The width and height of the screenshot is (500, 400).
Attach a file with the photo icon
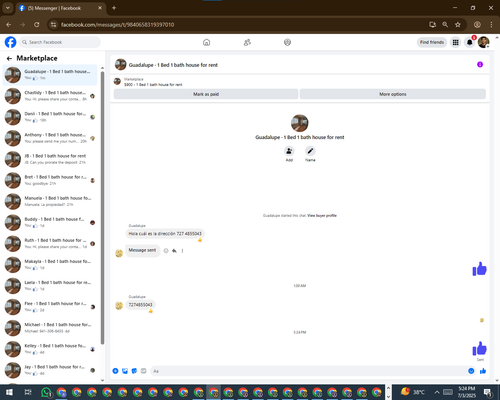click(x=125, y=371)
